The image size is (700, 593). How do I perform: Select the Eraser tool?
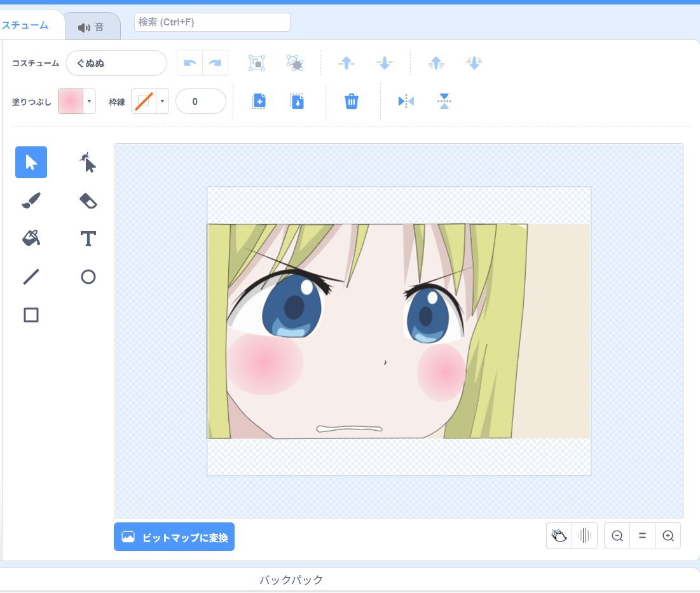[88, 200]
